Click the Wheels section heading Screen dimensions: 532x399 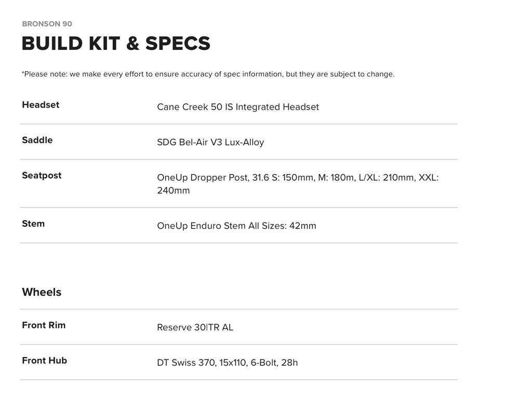tap(42, 292)
